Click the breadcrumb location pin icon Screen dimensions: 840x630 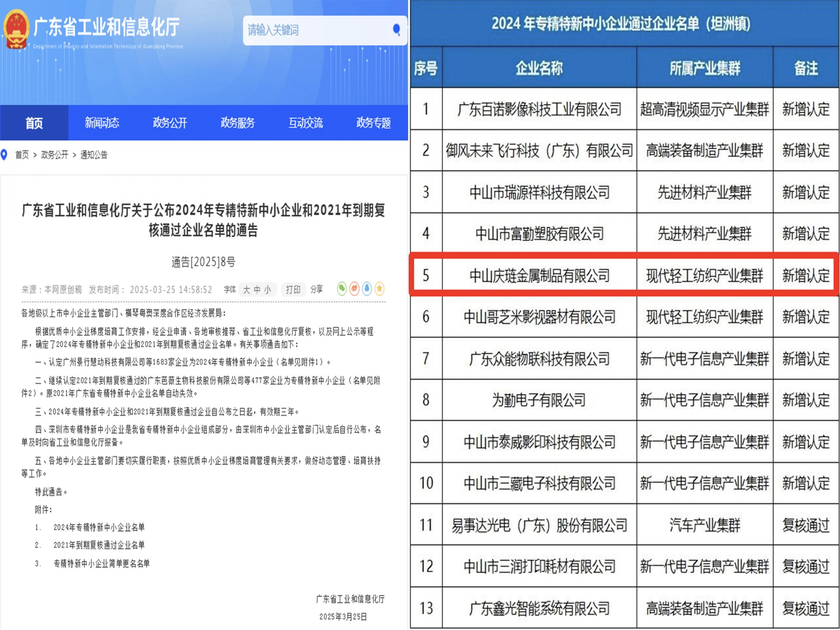click(x=4, y=154)
